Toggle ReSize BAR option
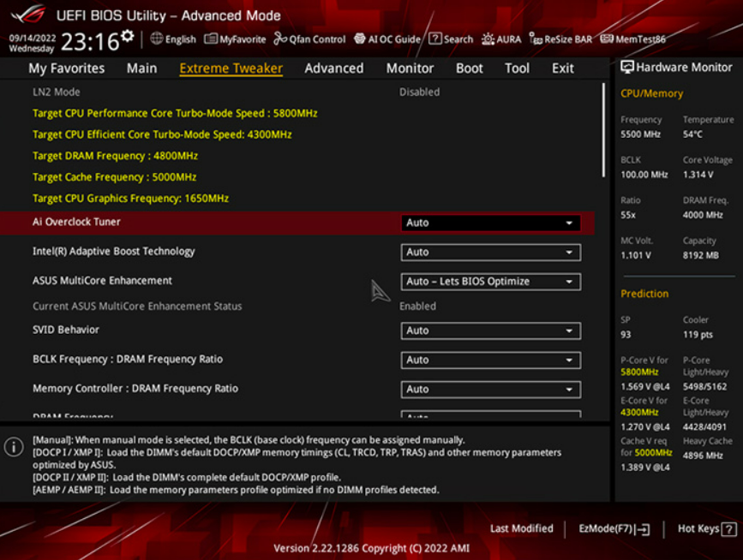The image size is (743, 560). (x=560, y=39)
